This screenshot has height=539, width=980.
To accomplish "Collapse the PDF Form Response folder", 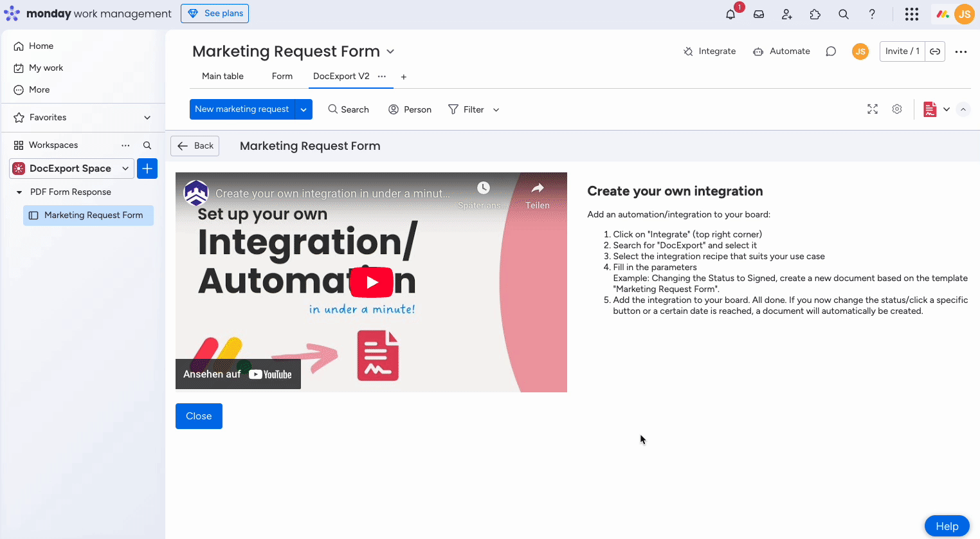I will pyautogui.click(x=19, y=192).
